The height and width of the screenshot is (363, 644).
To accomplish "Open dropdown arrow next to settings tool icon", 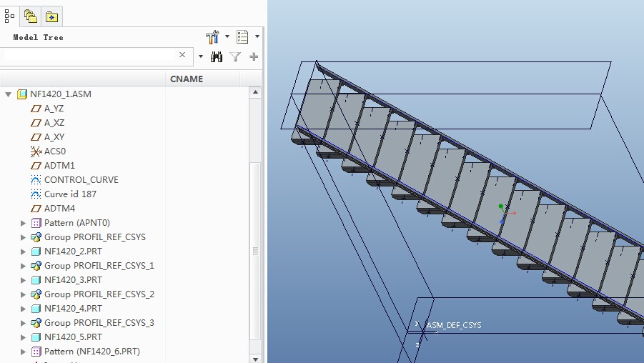I will [x=227, y=36].
